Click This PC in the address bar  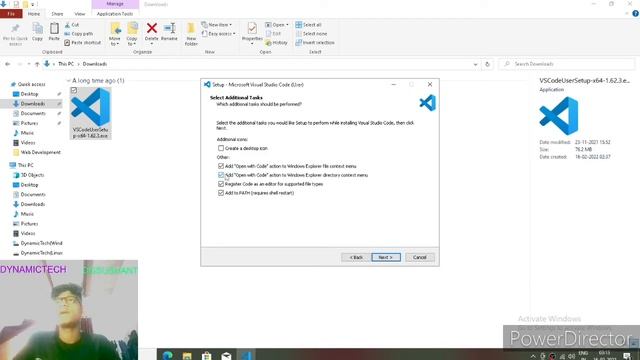[66, 64]
